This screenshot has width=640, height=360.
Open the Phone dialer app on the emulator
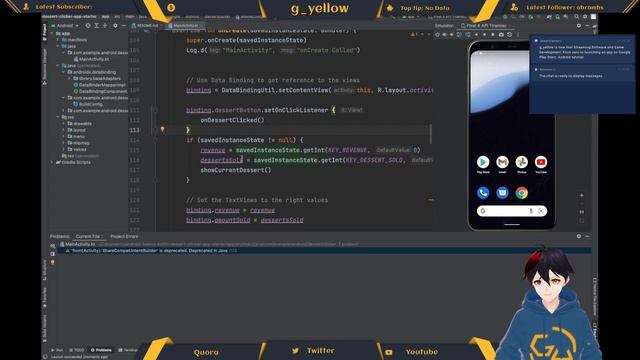(483, 193)
